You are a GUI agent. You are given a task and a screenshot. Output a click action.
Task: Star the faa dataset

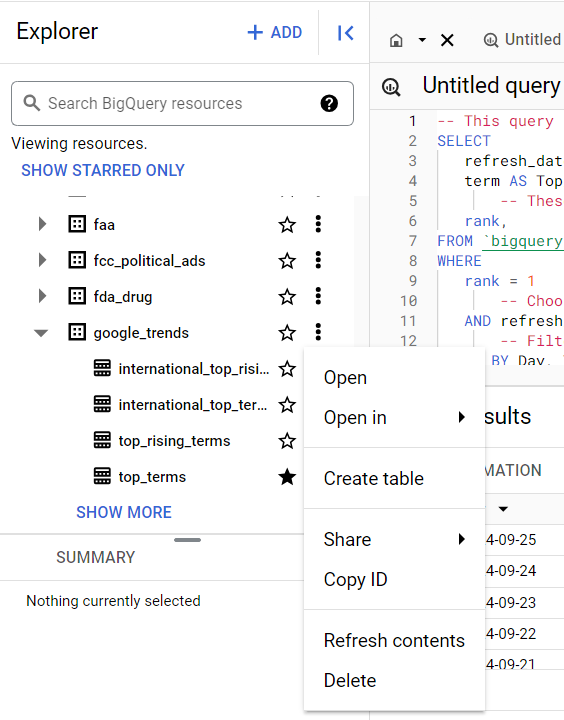tap(287, 225)
